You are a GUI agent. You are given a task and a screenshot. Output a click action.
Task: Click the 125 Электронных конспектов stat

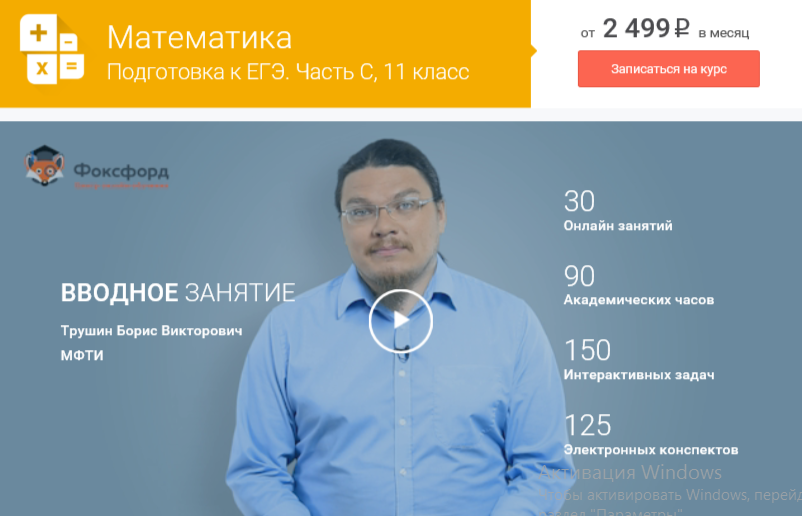[651, 435]
